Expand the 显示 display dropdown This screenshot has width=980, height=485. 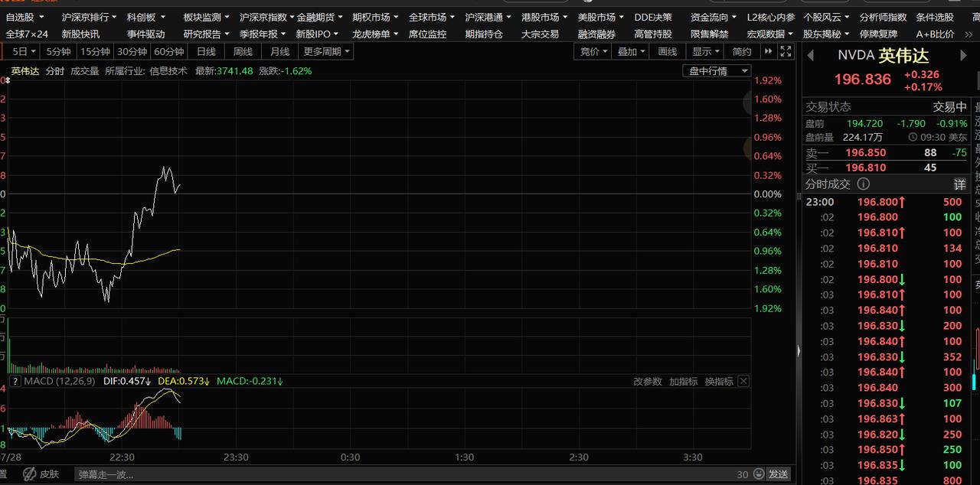[x=706, y=51]
